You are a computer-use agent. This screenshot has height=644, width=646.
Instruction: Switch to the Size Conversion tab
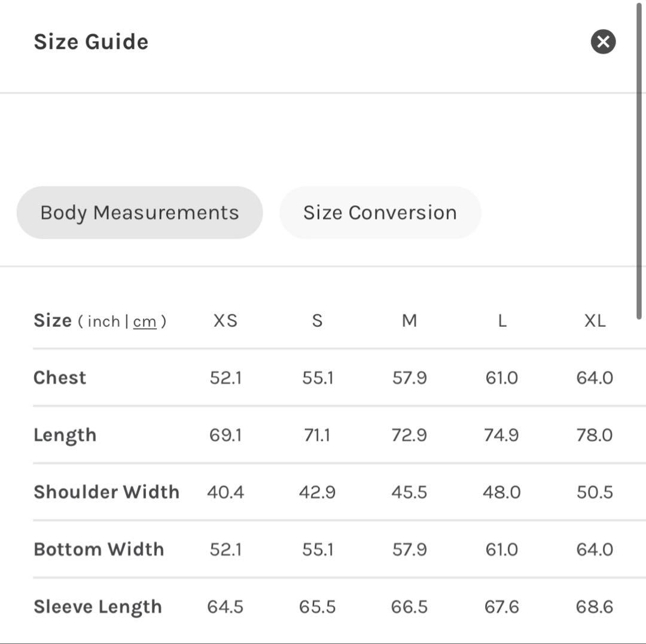point(380,212)
